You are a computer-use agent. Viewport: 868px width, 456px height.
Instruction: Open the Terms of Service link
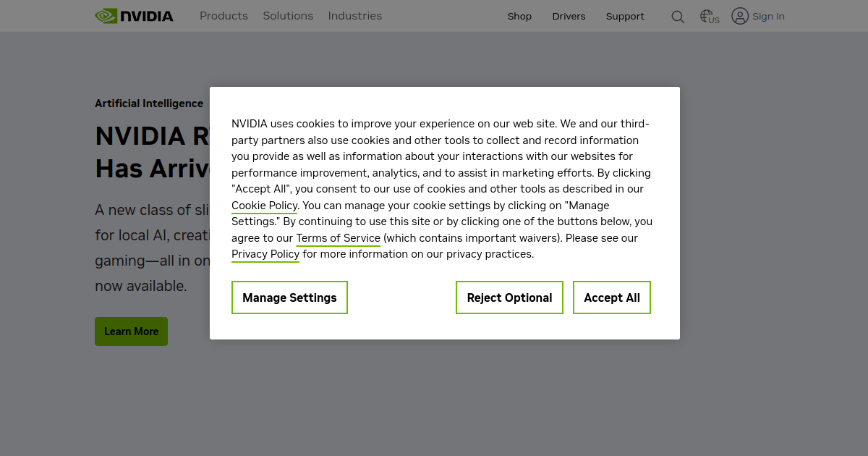(338, 238)
